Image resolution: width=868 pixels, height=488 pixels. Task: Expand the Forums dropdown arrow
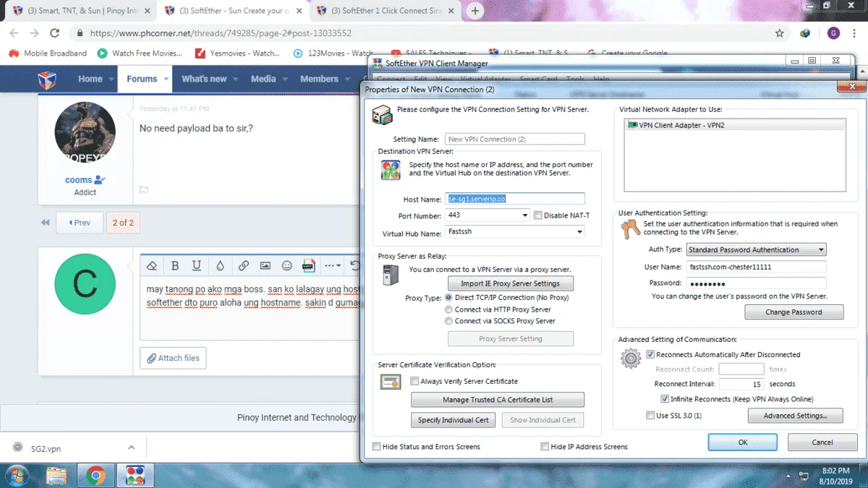(166, 79)
